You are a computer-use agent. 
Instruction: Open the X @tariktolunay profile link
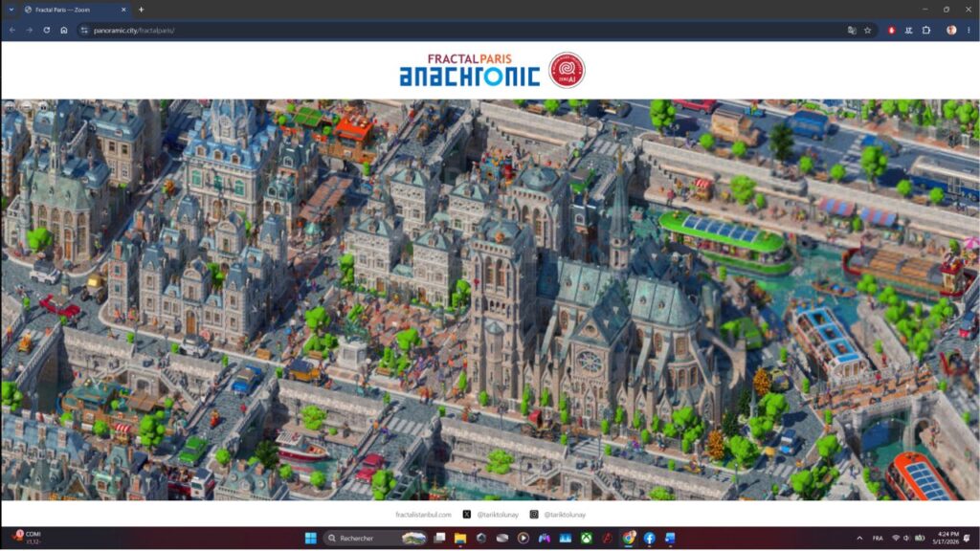pyautogui.click(x=498, y=515)
